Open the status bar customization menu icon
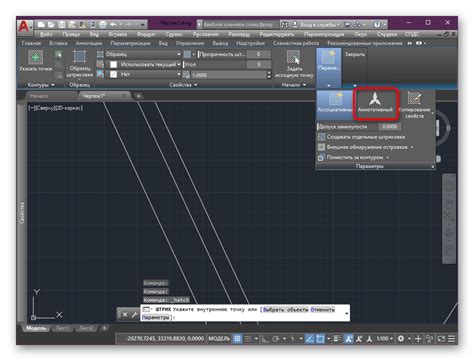The height and width of the screenshot is (361, 474). tap(451, 339)
